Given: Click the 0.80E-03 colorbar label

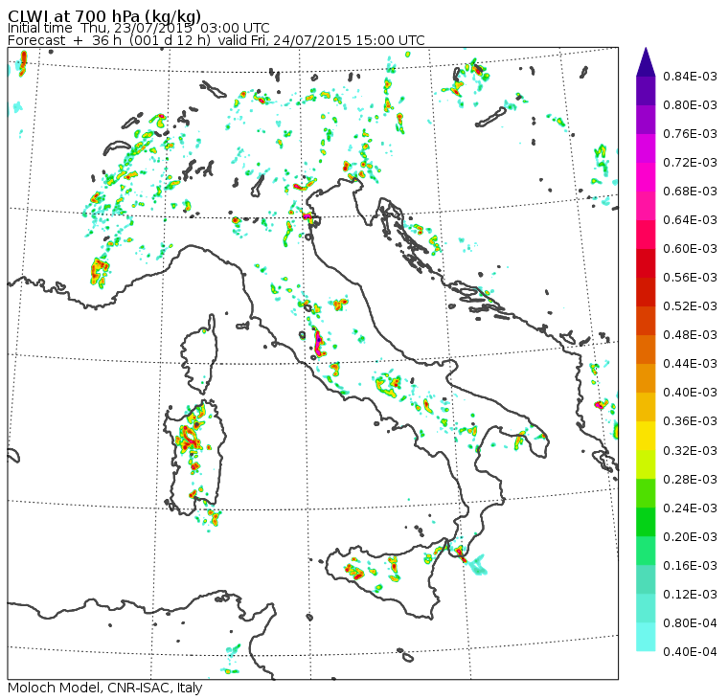Looking at the screenshot, I should [x=690, y=105].
